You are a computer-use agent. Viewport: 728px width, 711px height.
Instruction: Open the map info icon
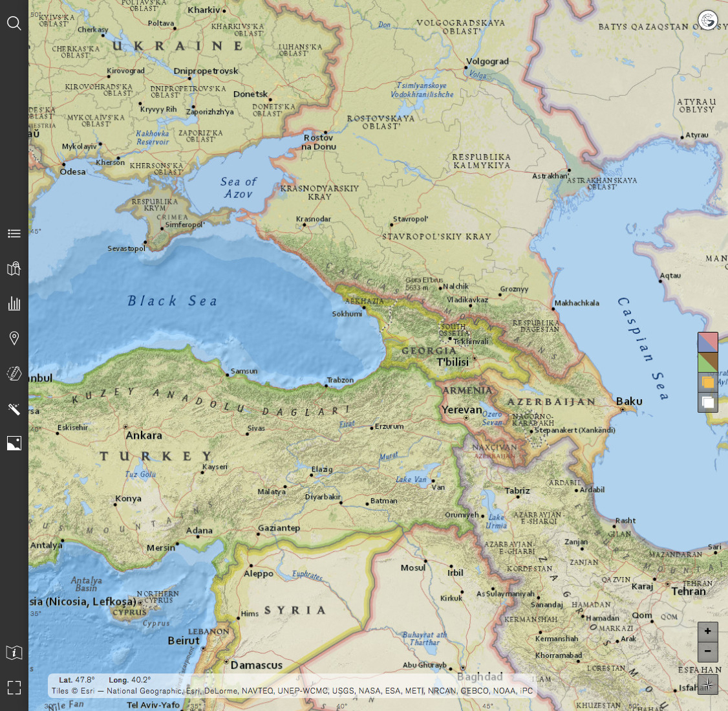14,652
